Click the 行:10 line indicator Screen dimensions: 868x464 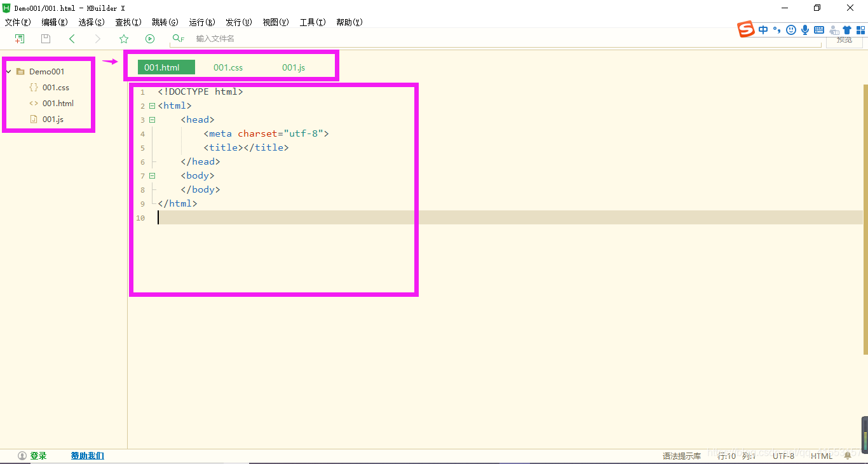(727, 456)
